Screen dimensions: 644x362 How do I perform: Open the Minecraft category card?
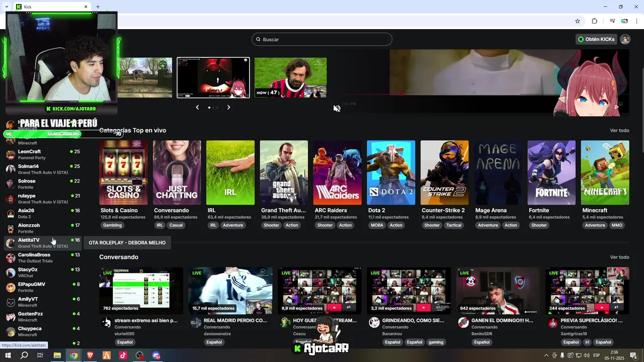605,172
